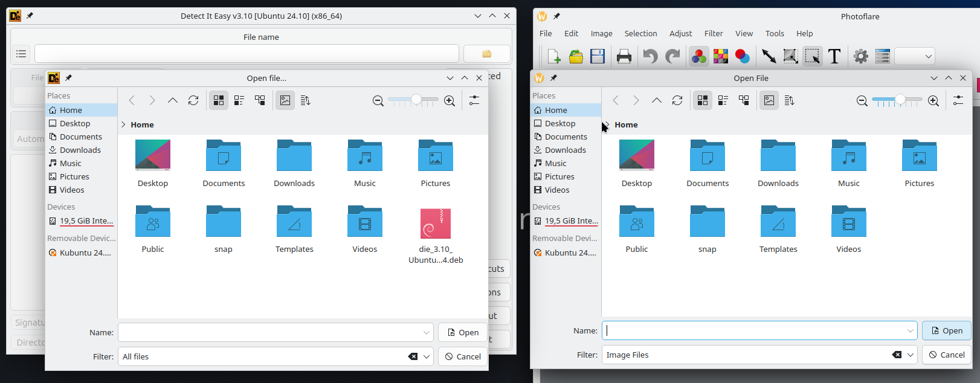Screen dimensions: 980x383
Task: Open the Tools menu in Photoflare
Action: click(775, 33)
